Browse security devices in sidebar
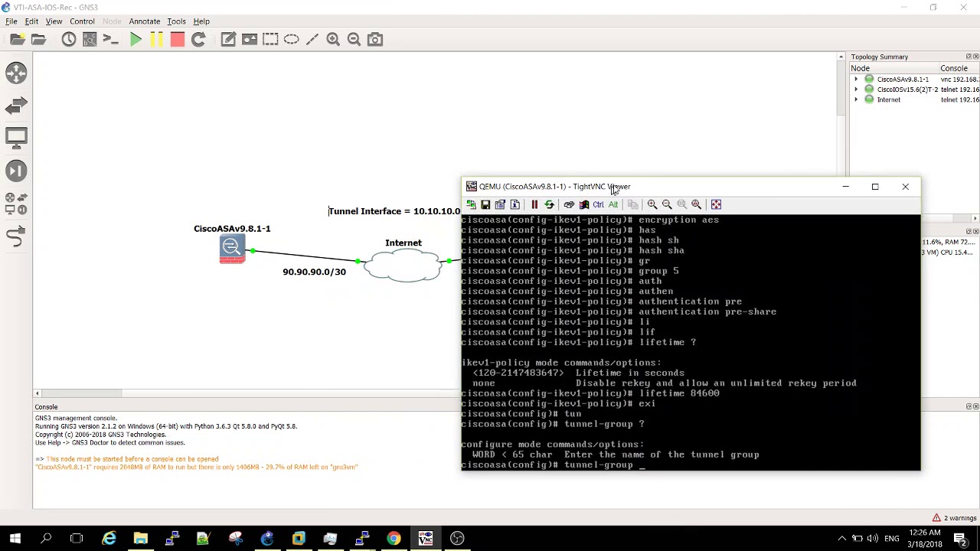Image resolution: width=980 pixels, height=551 pixels. click(16, 171)
